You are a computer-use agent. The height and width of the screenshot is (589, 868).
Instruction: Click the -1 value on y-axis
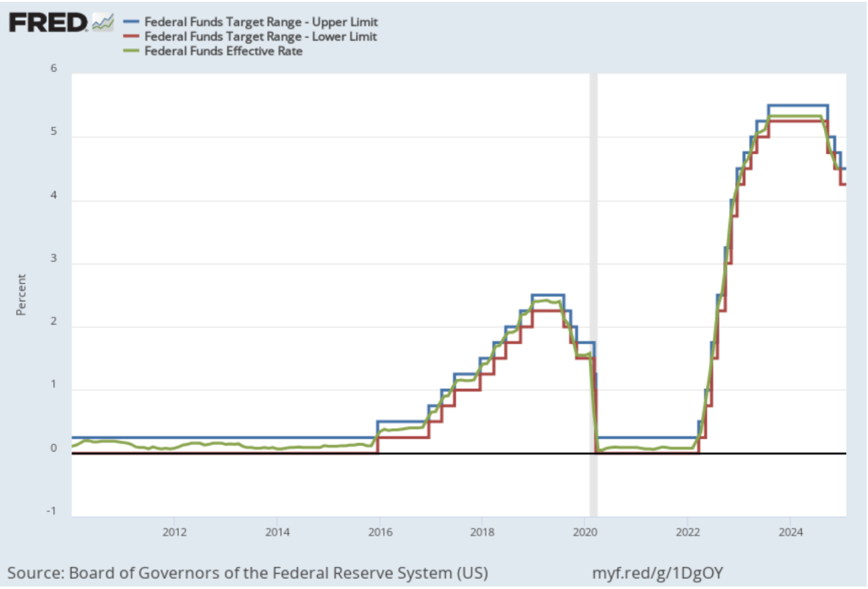point(51,511)
